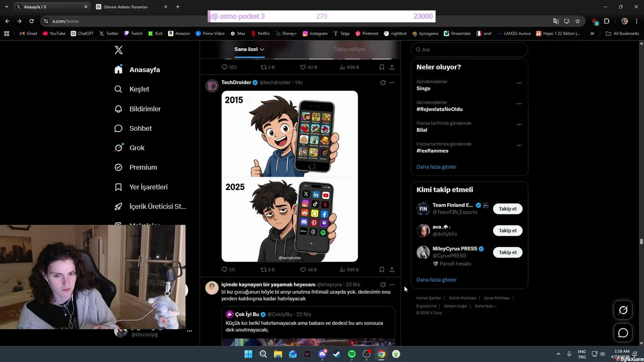This screenshot has width=644, height=362.
Task: Follow Team Finland Esports
Action: 508,209
